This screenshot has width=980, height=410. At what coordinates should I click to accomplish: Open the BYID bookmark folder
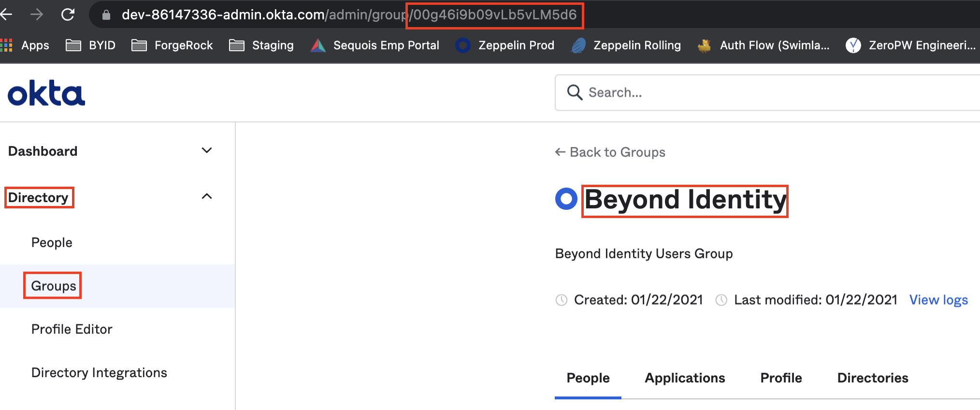click(91, 45)
